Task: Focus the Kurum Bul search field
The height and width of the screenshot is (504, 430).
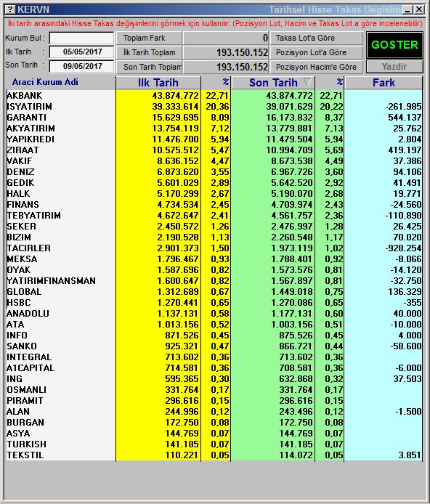Action: (x=81, y=38)
